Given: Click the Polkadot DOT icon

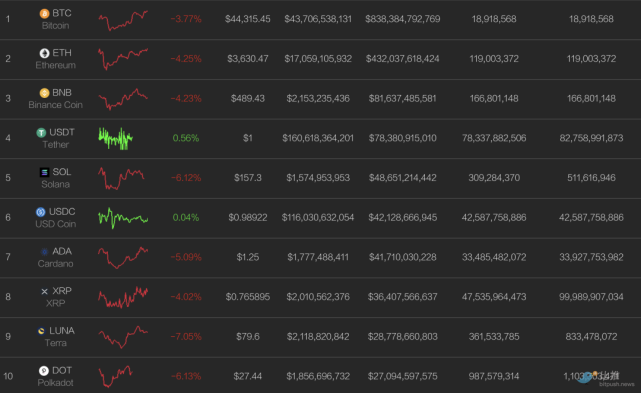Looking at the screenshot, I should pos(44,371).
